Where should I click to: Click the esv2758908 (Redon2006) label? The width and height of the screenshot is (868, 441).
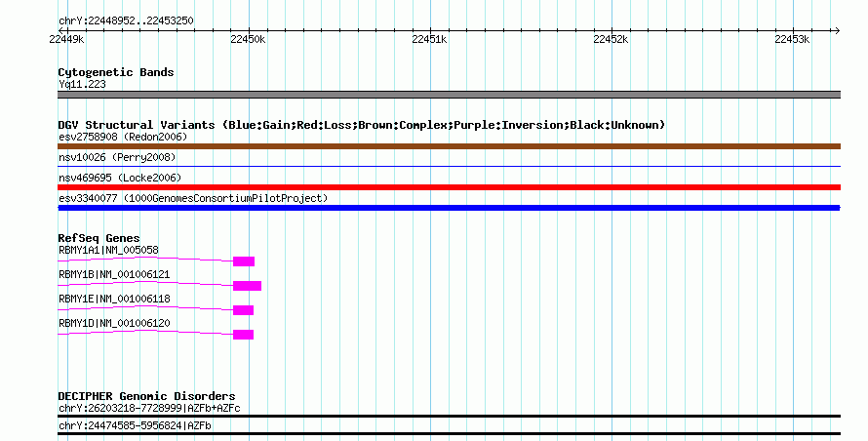(123, 137)
